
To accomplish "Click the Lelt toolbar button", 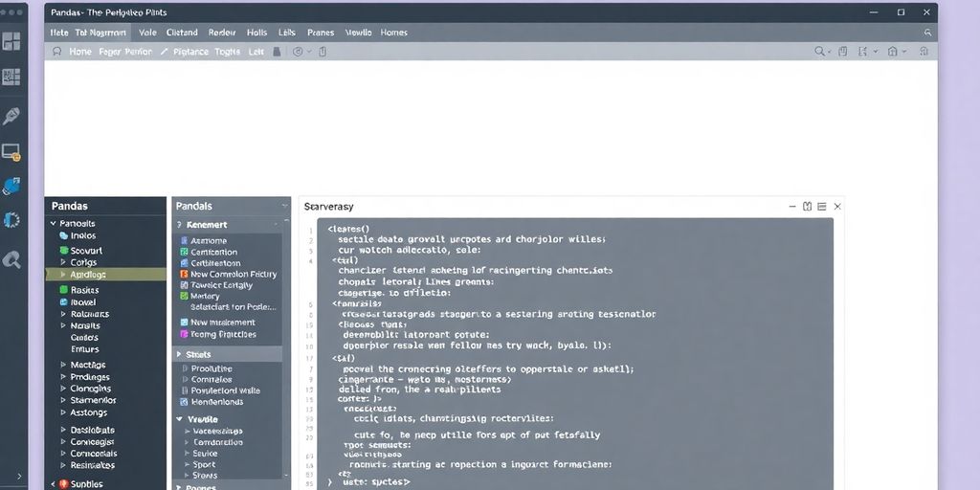I will click(x=256, y=52).
